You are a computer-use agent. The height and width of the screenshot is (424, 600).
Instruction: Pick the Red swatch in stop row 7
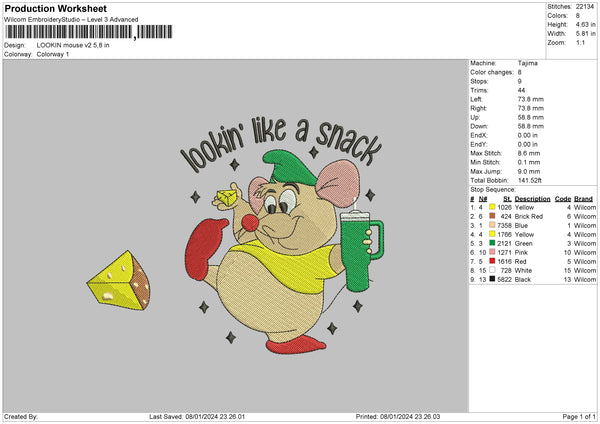[x=492, y=261]
